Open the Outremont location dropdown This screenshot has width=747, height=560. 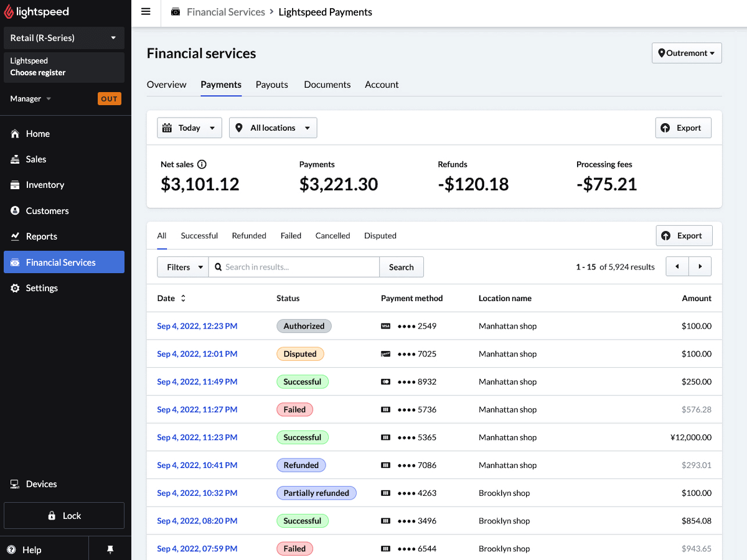[687, 53]
